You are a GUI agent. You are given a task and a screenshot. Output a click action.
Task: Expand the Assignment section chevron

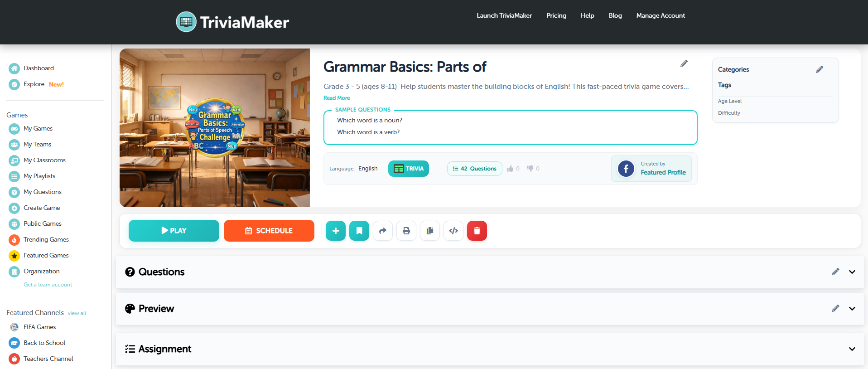coord(852,349)
